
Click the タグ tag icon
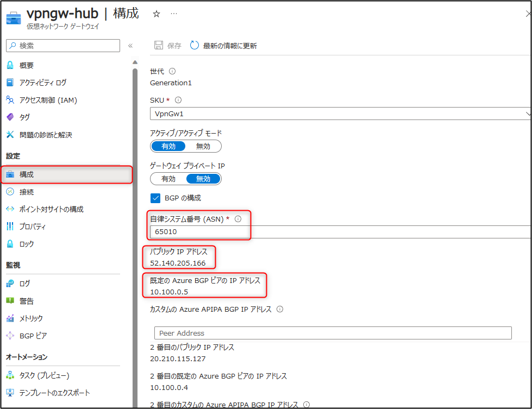(10, 117)
